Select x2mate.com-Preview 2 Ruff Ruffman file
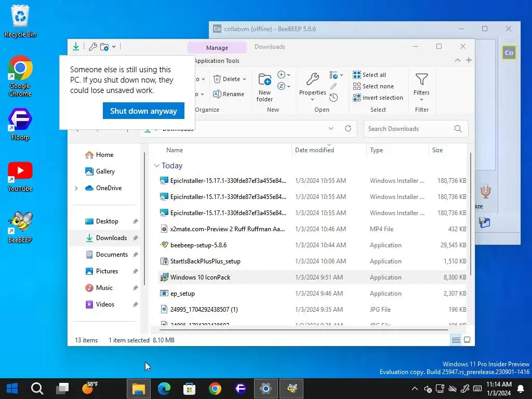 click(312, 229)
